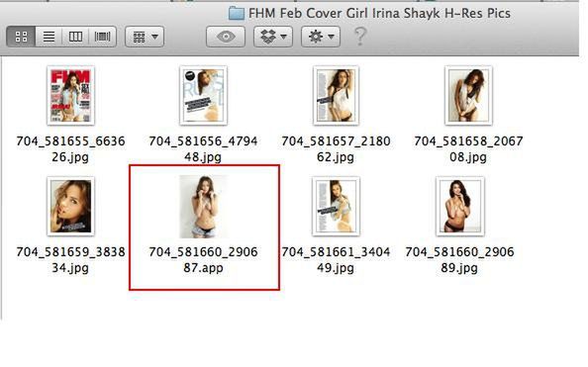Select the 704_581660_290687.app file icon
The height and width of the screenshot is (367, 588).
click(203, 207)
